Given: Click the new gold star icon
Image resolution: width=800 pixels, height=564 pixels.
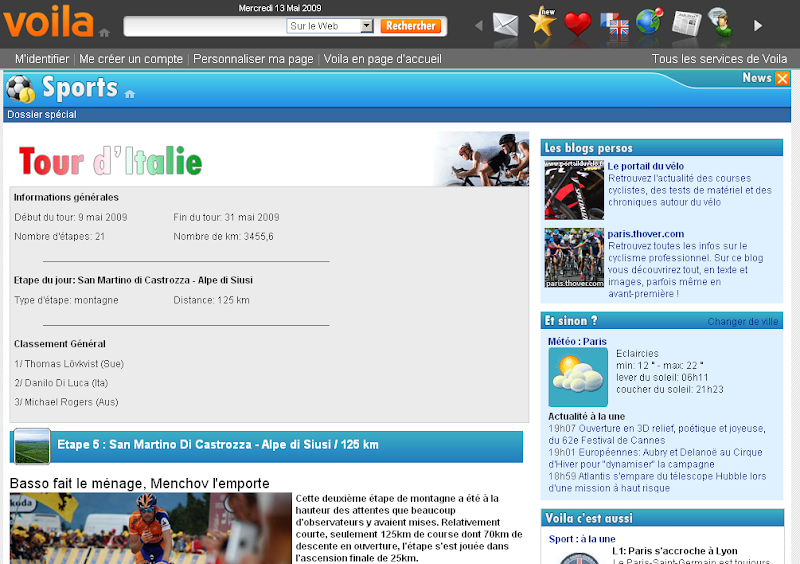Looking at the screenshot, I should (x=542, y=21).
